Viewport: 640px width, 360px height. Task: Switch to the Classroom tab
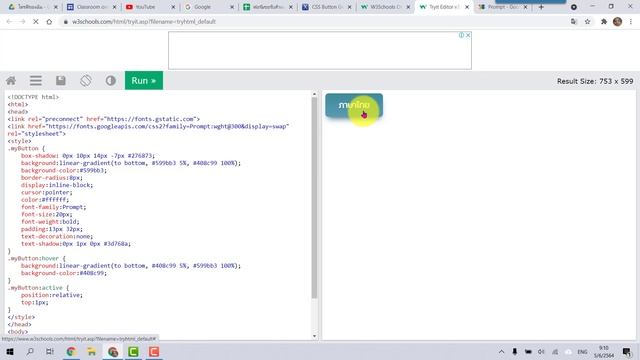[x=91, y=7]
